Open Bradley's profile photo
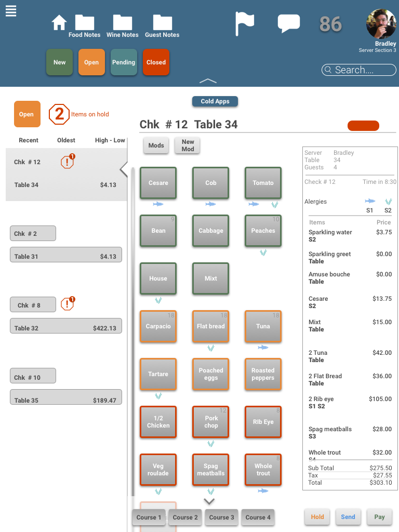 tap(381, 24)
